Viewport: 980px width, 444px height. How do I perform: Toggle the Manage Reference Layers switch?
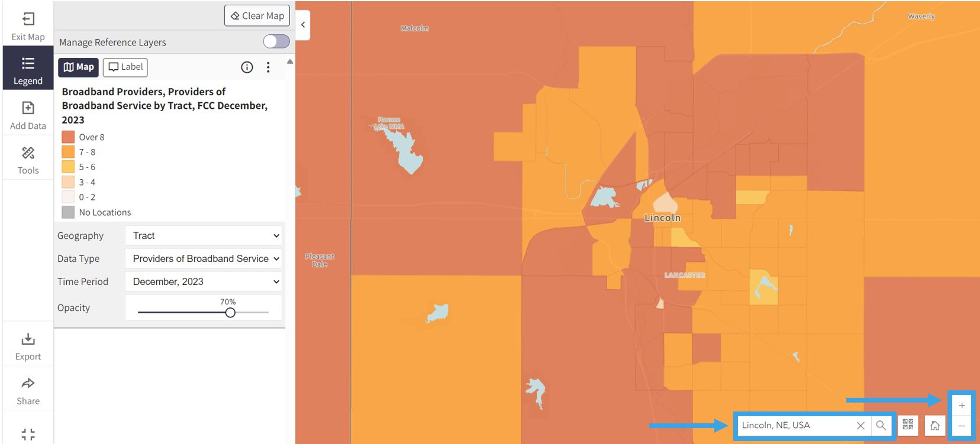[x=276, y=41]
